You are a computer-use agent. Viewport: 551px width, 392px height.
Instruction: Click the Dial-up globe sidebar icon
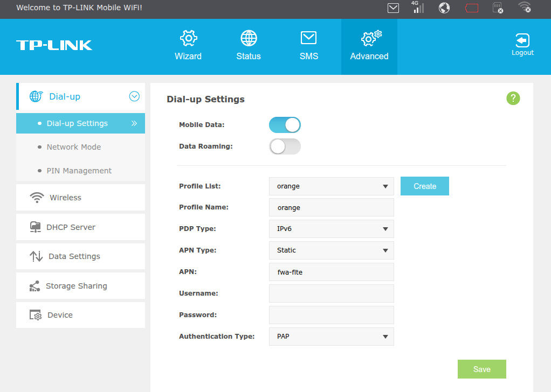click(x=36, y=96)
